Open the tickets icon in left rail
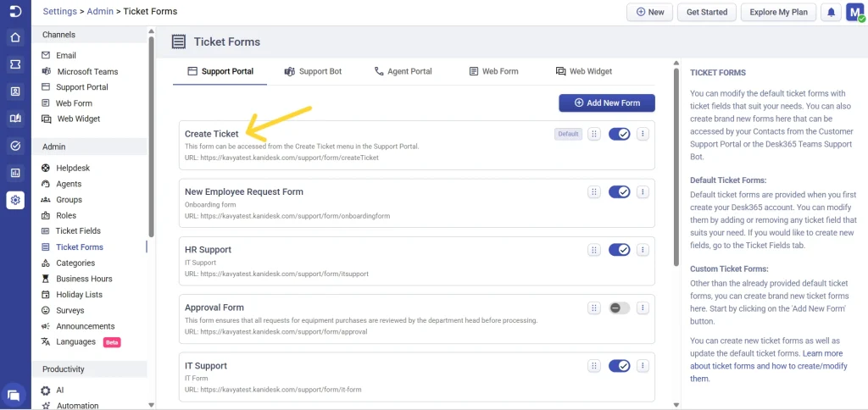 pyautogui.click(x=15, y=64)
